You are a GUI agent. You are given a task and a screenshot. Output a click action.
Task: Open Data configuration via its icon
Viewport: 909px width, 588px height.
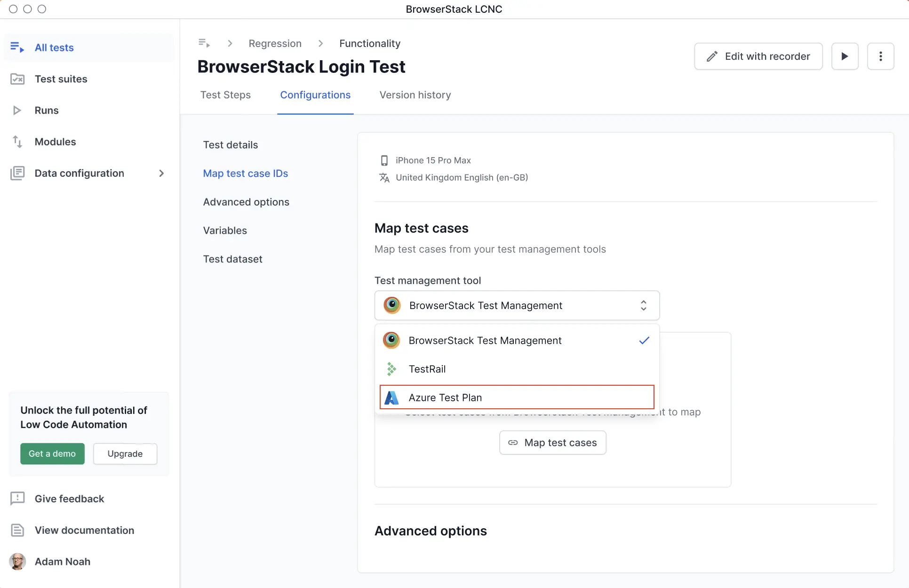(x=18, y=173)
